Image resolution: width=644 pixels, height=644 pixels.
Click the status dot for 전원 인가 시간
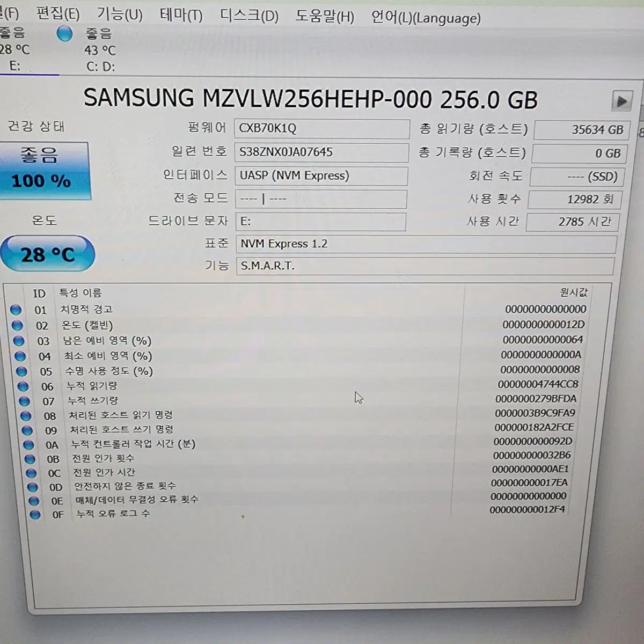31,473
